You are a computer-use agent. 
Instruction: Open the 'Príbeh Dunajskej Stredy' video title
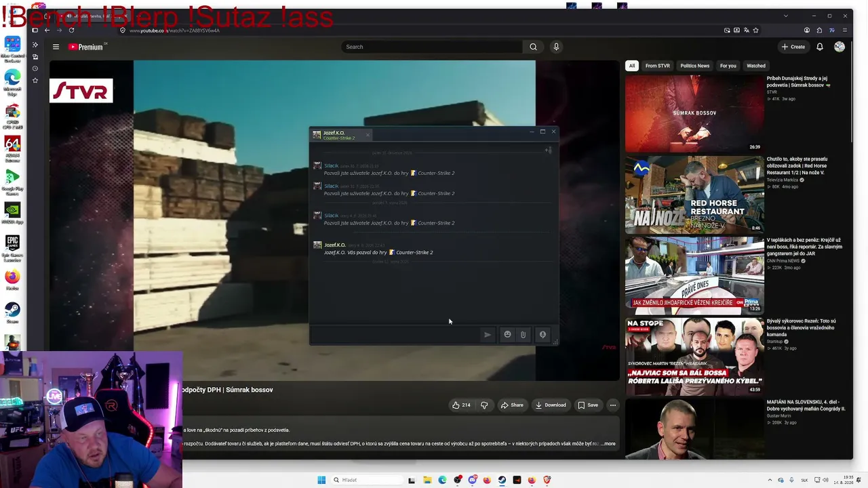coord(799,82)
